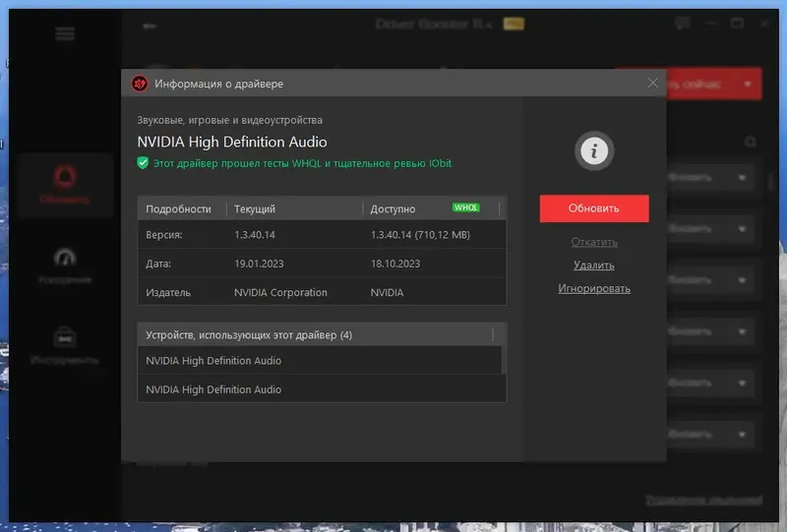Click the blurred link at bottom right
The height and width of the screenshot is (532, 787).
pos(704,500)
